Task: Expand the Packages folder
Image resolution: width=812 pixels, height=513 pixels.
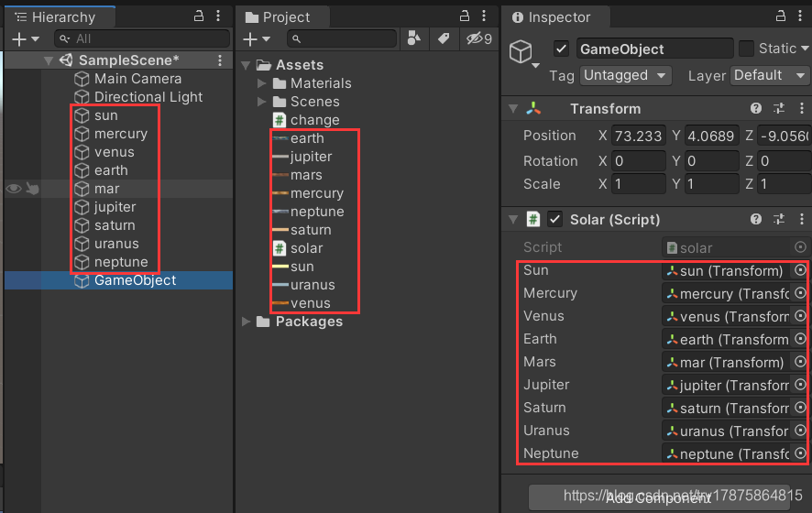Action: point(246,322)
